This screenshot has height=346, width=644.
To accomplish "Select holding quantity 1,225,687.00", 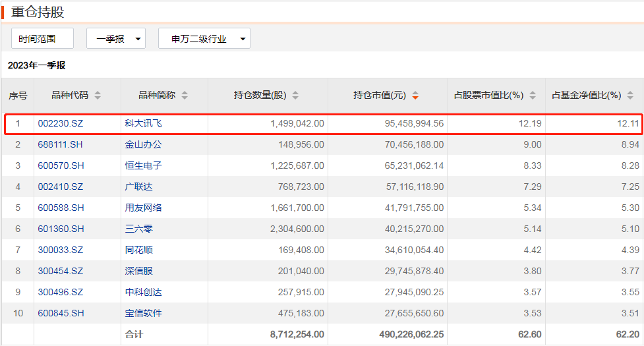I will click(297, 165).
